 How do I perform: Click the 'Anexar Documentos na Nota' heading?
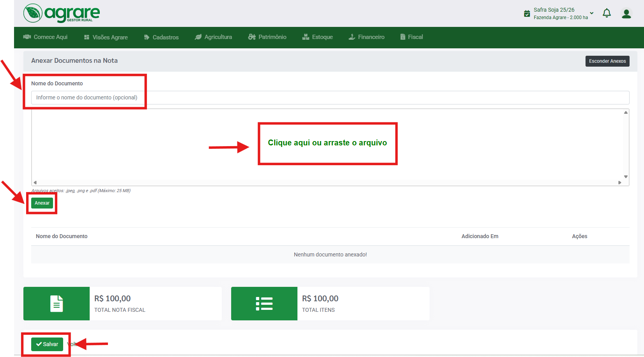tap(74, 60)
